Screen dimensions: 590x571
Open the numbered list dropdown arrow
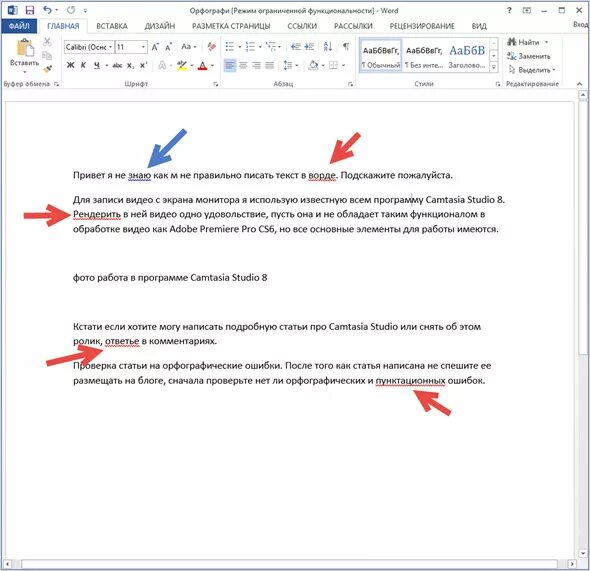pos(260,47)
